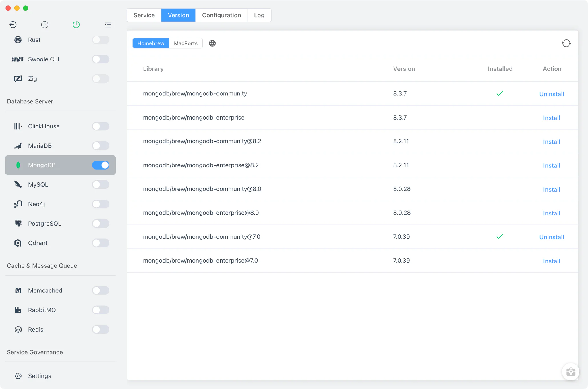Enable the Memcached switch
Viewport: 588px width, 389px height.
[x=100, y=290]
